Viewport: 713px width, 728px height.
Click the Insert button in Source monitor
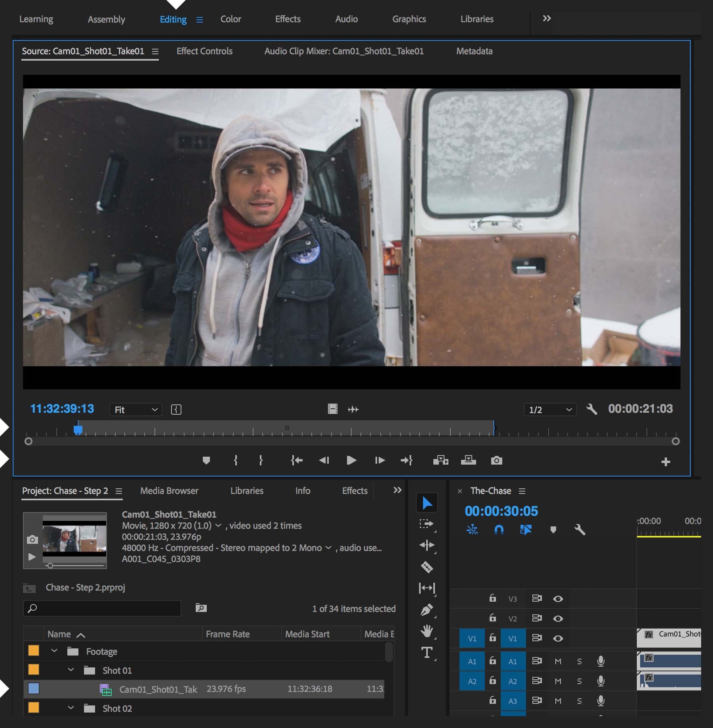(x=440, y=460)
